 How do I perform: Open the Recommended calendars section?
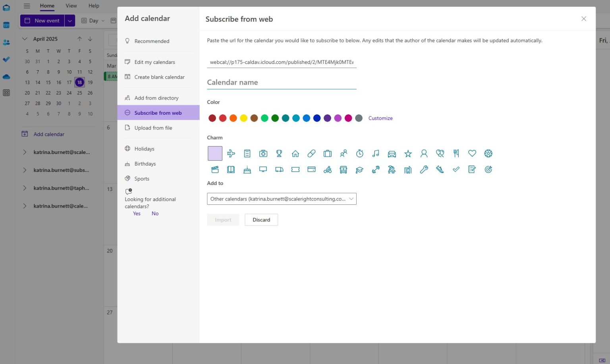[x=158, y=41]
